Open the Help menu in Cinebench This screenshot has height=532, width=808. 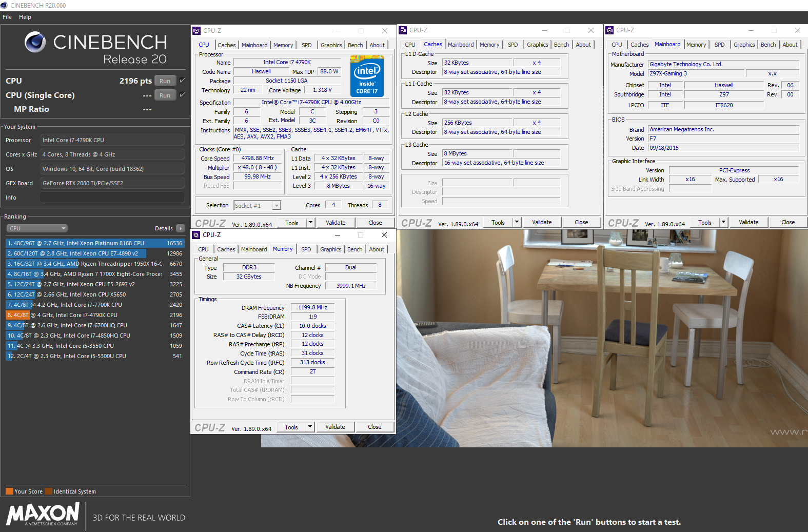point(25,17)
